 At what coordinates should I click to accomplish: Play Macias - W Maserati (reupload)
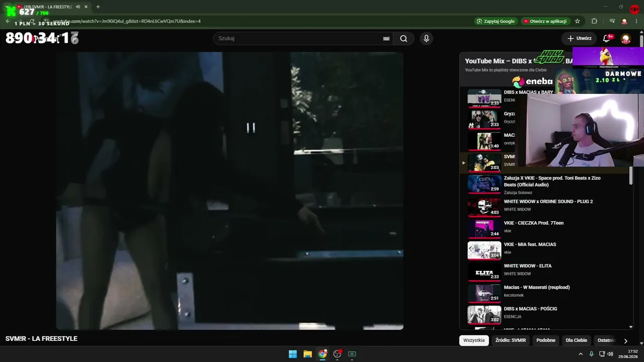pos(537,287)
